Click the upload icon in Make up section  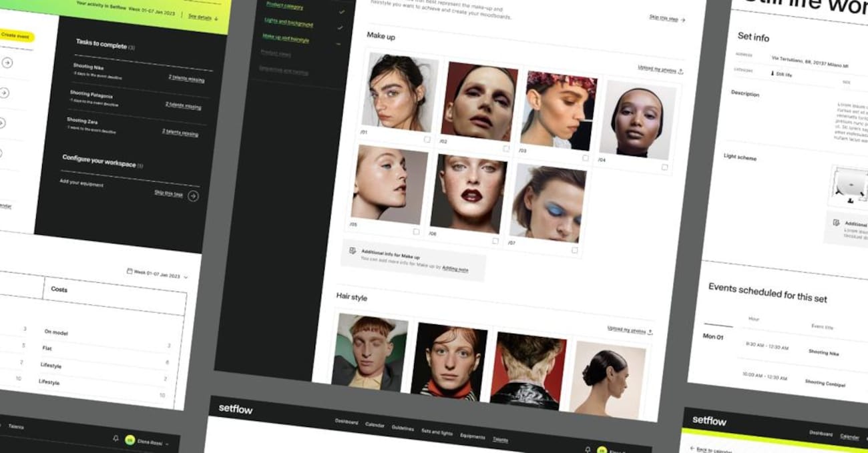click(680, 71)
